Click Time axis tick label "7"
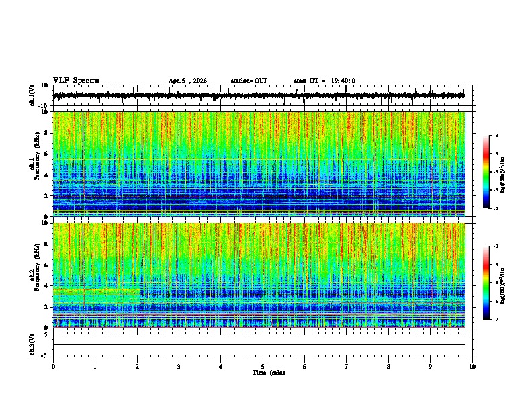Viewport: 532px width, 411px height. coord(347,367)
